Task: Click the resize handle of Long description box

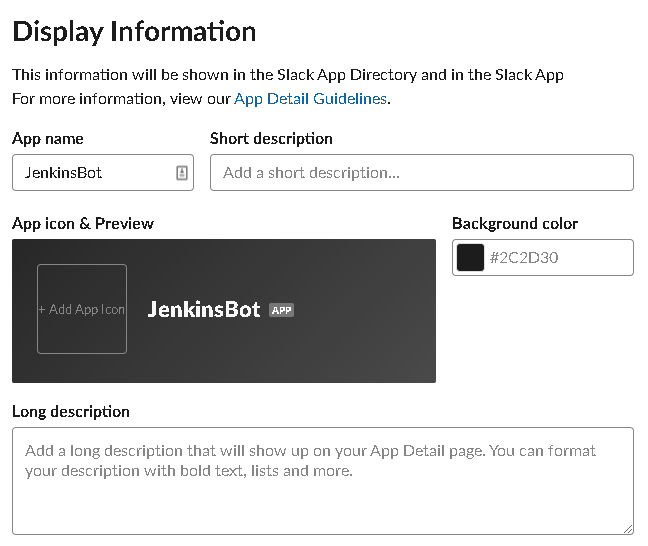Action: click(x=628, y=529)
